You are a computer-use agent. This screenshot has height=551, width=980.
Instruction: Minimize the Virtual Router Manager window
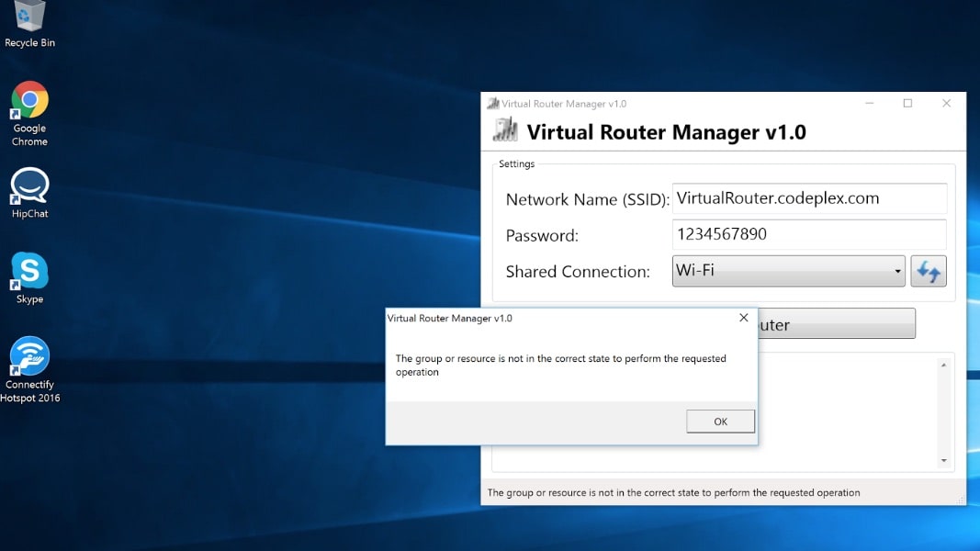click(869, 104)
